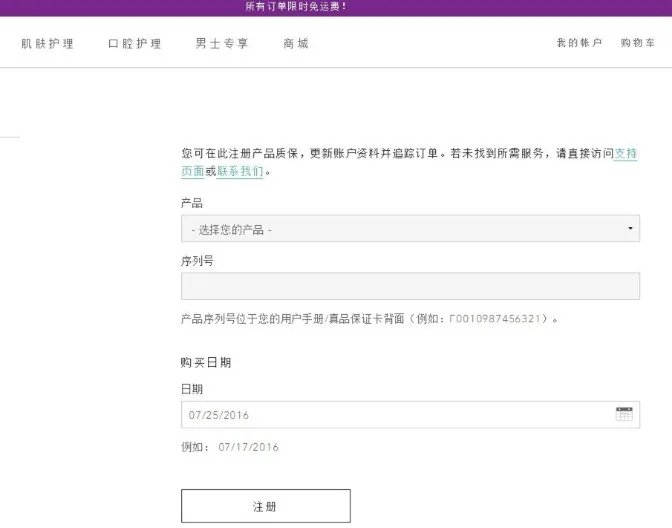
Task: Click the 日期 label above date field
Action: (x=192, y=389)
